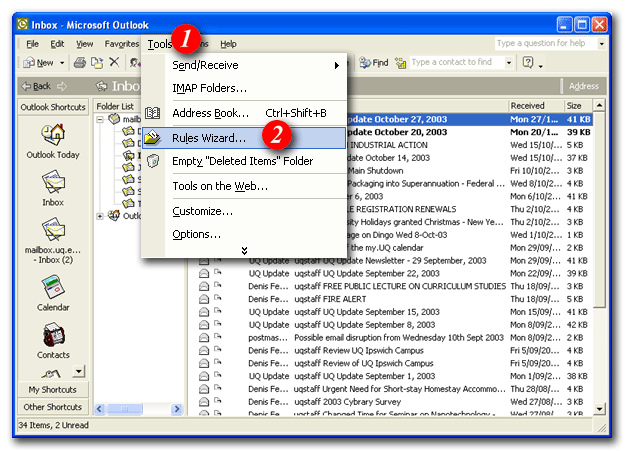Click the Folder List horizontal scrollbar

[138, 409]
